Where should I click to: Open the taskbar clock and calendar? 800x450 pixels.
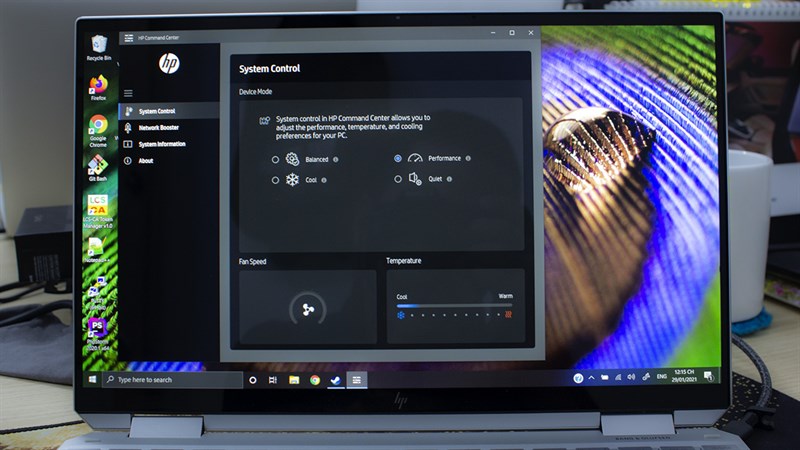point(684,376)
